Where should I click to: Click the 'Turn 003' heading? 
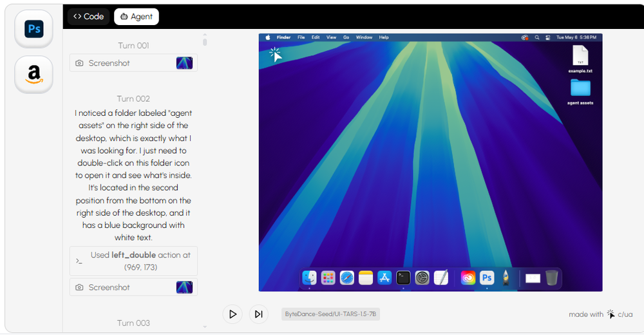pos(133,323)
